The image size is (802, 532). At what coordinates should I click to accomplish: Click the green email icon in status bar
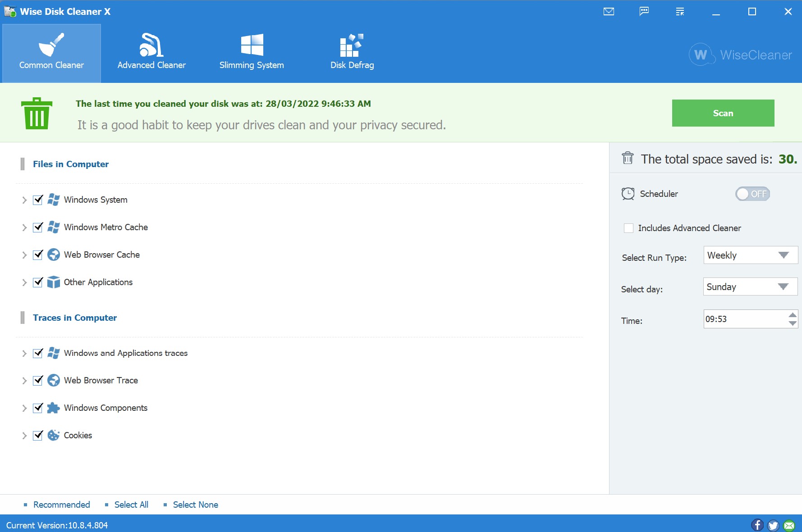pos(789,525)
